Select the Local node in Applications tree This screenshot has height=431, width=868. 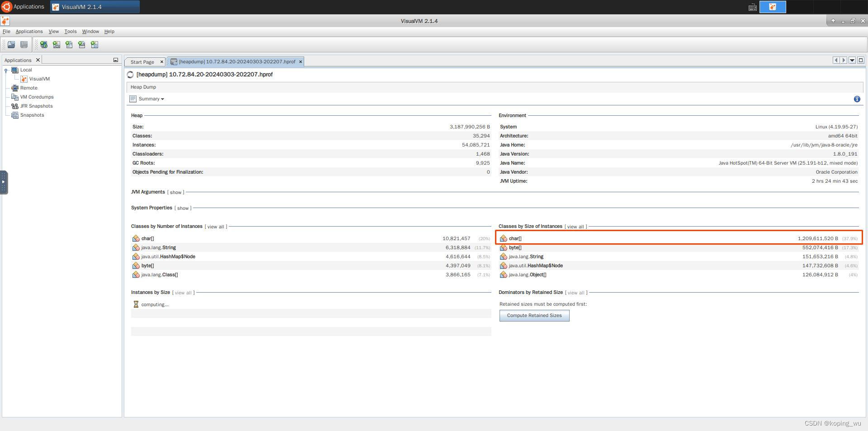pos(26,70)
